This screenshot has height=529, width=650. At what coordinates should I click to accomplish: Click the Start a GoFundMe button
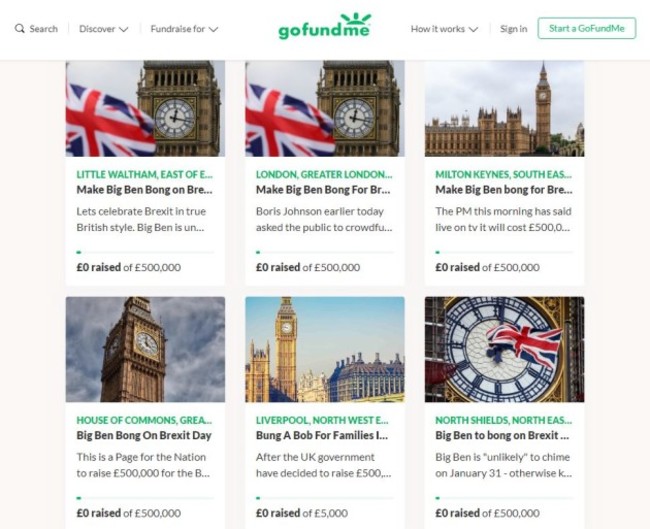pyautogui.click(x=587, y=28)
